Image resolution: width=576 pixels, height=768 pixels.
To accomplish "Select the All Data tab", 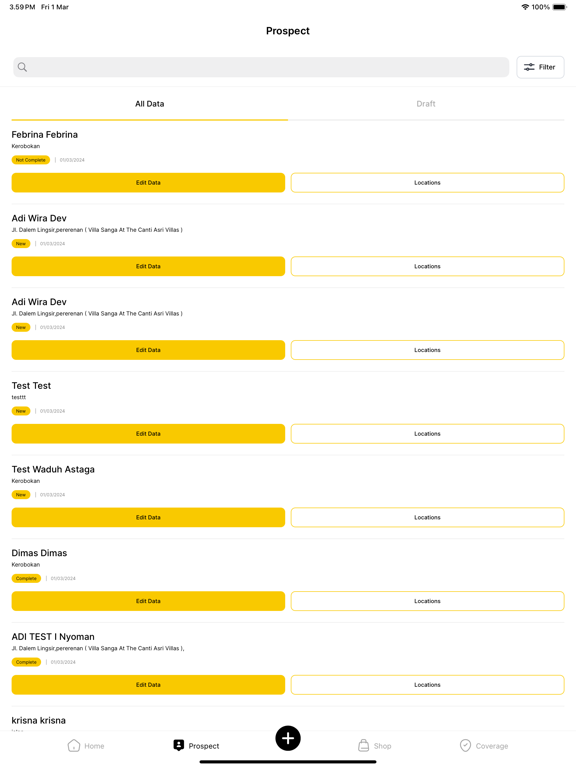I will coord(150,104).
